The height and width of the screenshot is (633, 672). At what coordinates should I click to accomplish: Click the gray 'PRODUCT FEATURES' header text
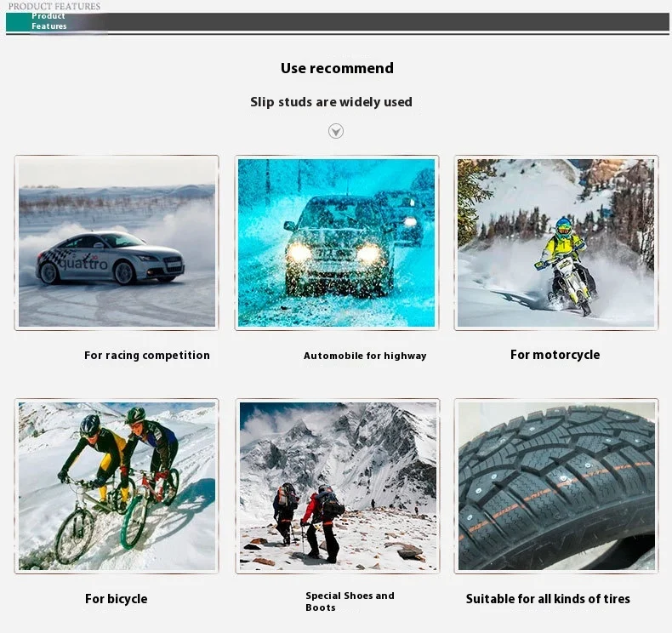pyautogui.click(x=54, y=7)
